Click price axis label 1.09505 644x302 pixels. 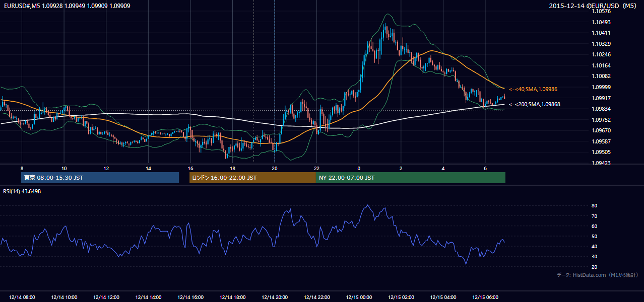click(601, 152)
